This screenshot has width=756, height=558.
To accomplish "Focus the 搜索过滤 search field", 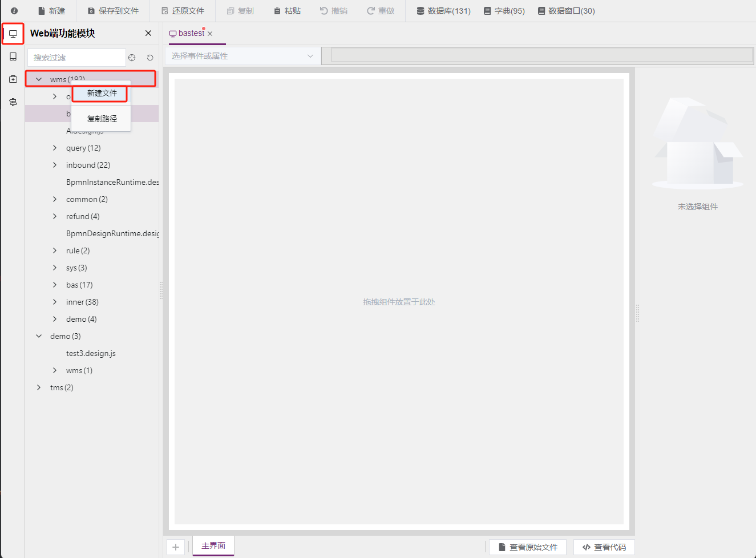I will coord(76,58).
